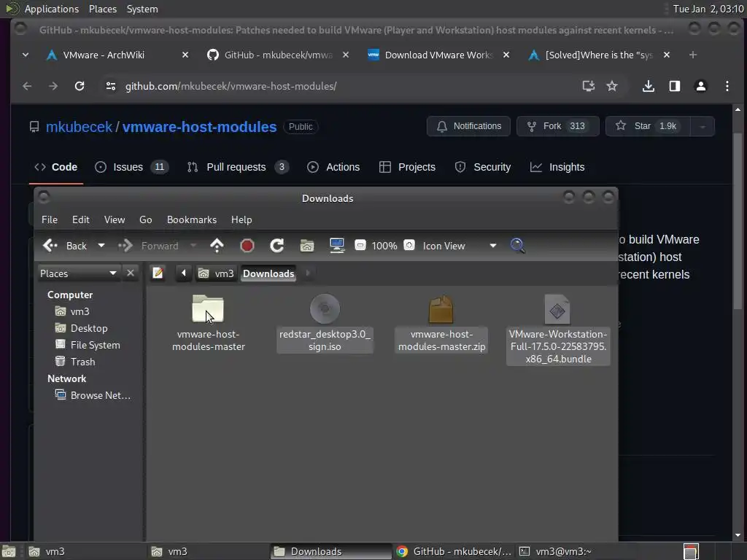View site information icon in address bar
This screenshot has height=560, width=747.
pos(111,86)
